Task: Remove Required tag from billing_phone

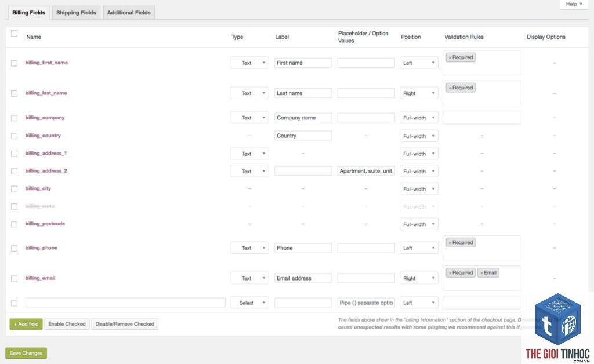Action: point(450,242)
